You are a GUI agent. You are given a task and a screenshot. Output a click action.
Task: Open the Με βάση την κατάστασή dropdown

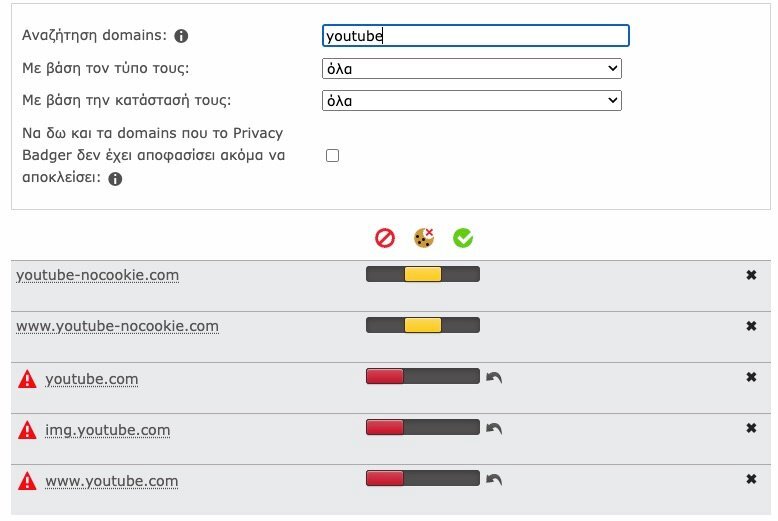tap(472, 101)
